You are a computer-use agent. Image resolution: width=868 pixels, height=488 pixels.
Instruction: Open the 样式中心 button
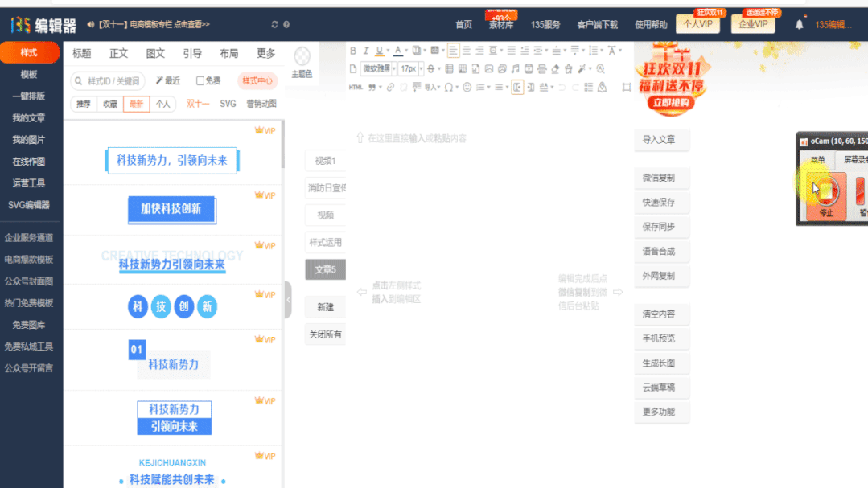[257, 80]
